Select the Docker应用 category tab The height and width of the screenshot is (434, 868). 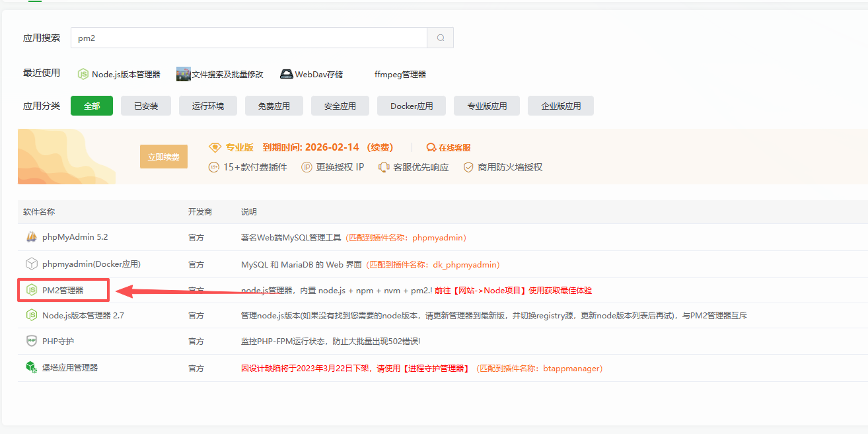(x=412, y=106)
